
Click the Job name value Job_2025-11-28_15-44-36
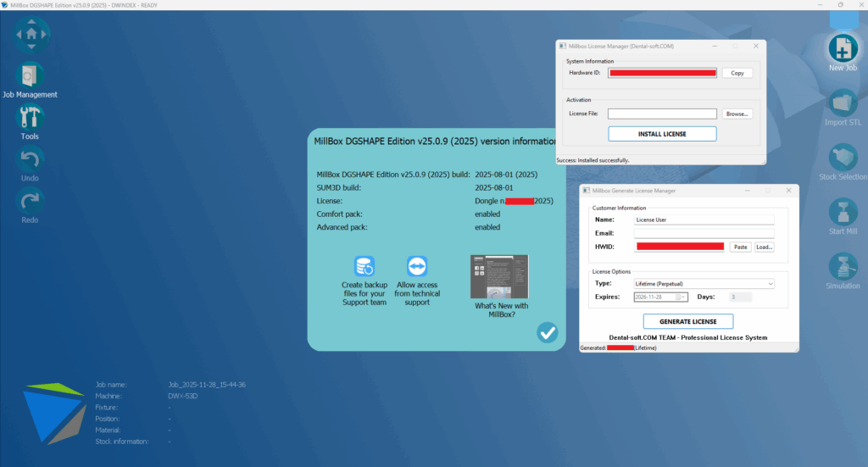(207, 385)
